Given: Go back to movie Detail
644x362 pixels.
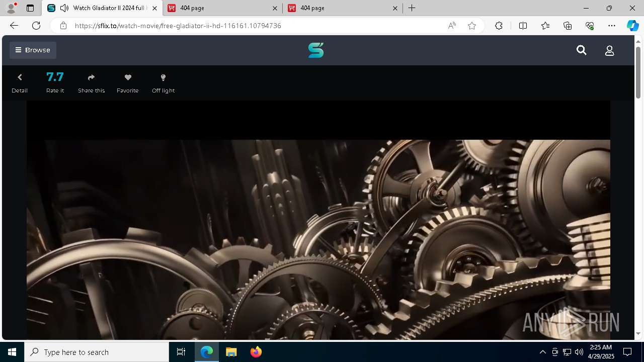Looking at the screenshot, I should pos(20,83).
